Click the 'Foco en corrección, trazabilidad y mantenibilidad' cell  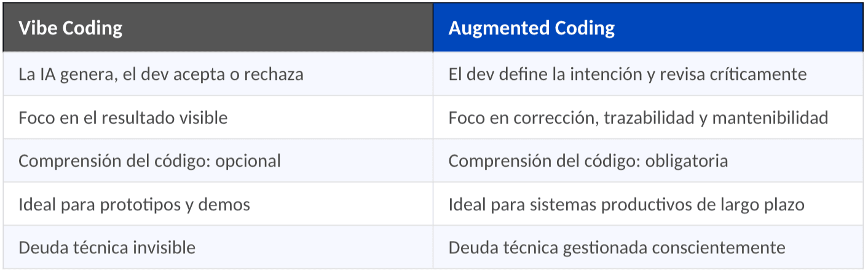[x=638, y=117]
